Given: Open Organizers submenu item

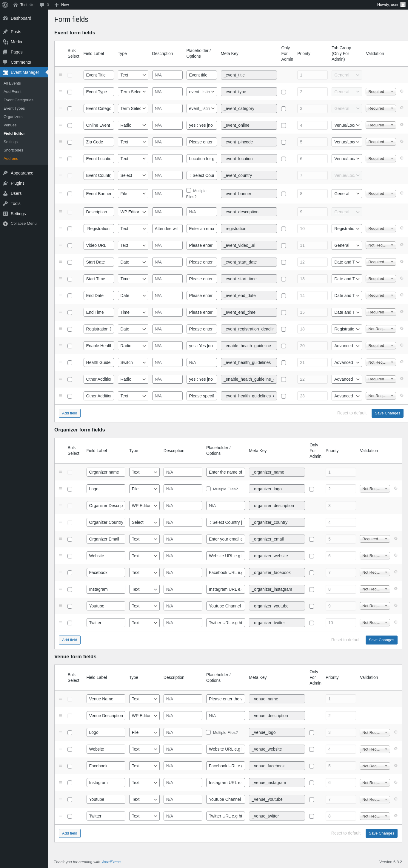Looking at the screenshot, I should pyautogui.click(x=13, y=117).
